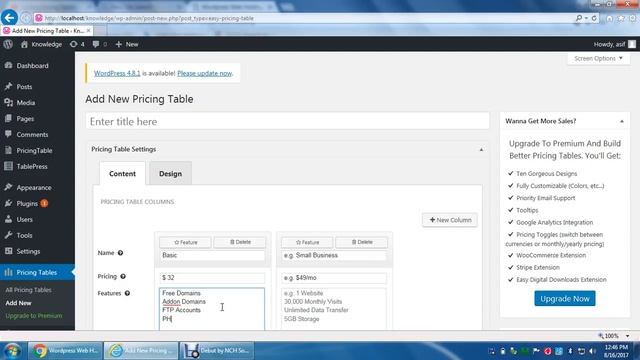Switch to the Design tab
The width and height of the screenshot is (640, 360).
coord(170,173)
